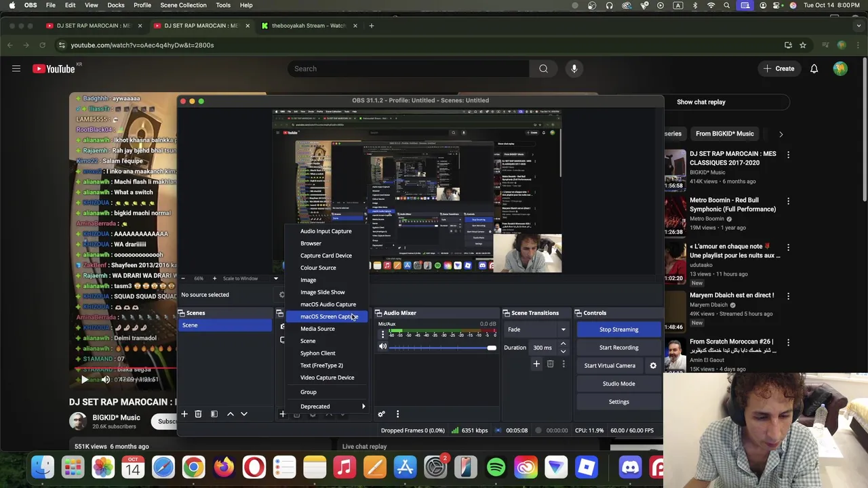Open OBS Settings button
The width and height of the screenshot is (868, 488).
(x=618, y=402)
